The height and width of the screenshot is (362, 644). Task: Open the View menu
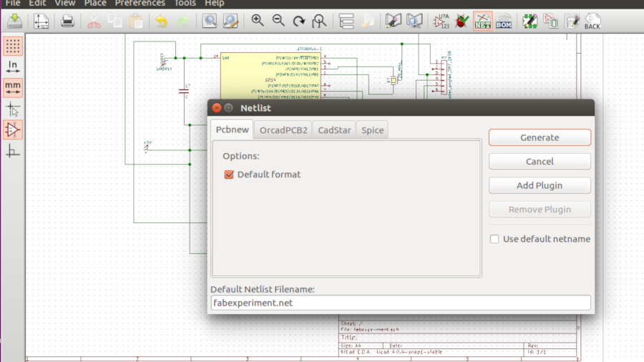(x=65, y=4)
